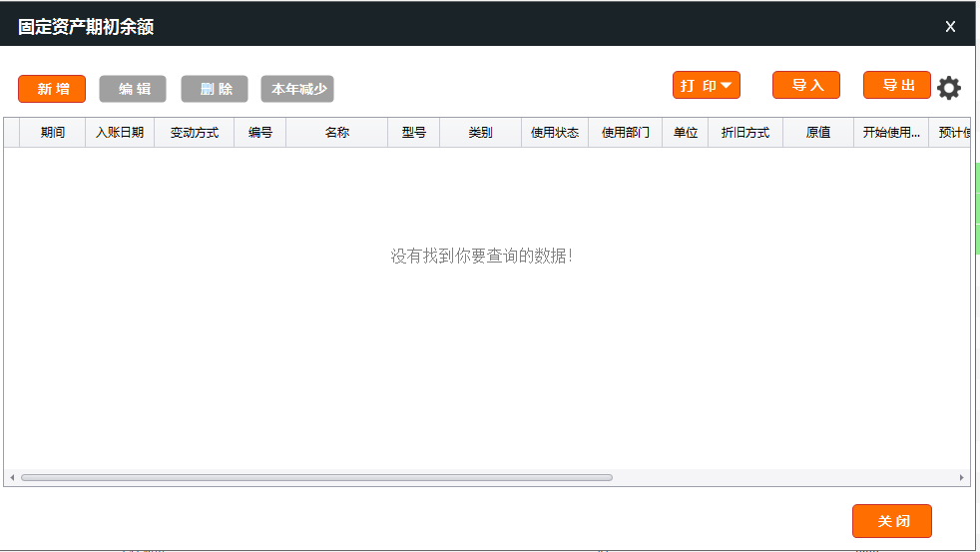Image resolution: width=980 pixels, height=552 pixels.
Task: Click the 编辑 button
Action: 133,89
